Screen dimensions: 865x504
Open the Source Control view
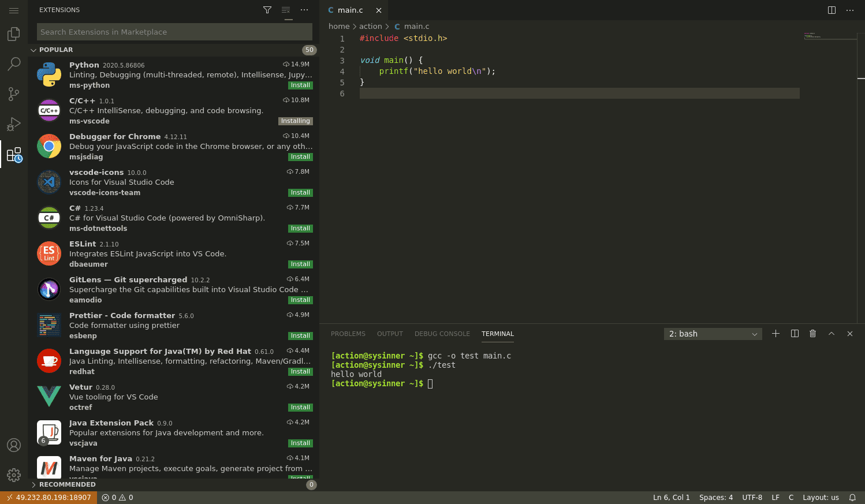coord(13,94)
